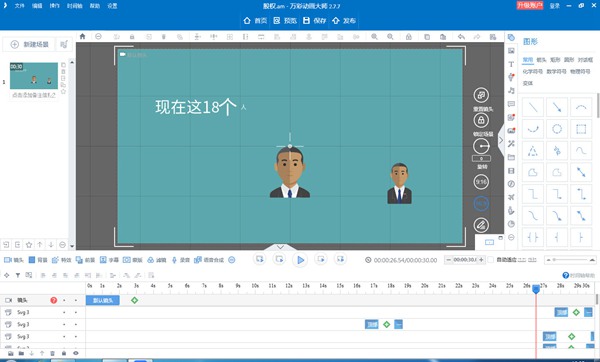Click the home icon on canvas toolbar
Image resolution: width=600 pixels, height=362 pixels.
point(82,36)
